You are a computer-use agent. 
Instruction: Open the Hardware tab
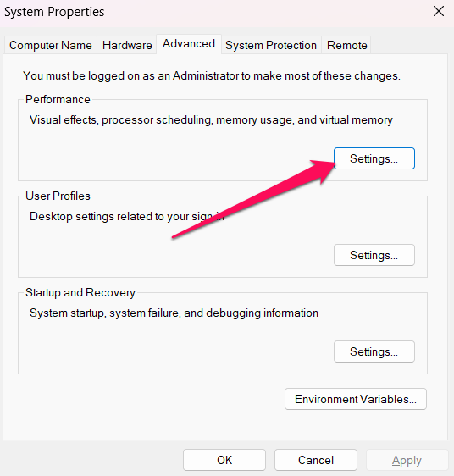point(127,45)
